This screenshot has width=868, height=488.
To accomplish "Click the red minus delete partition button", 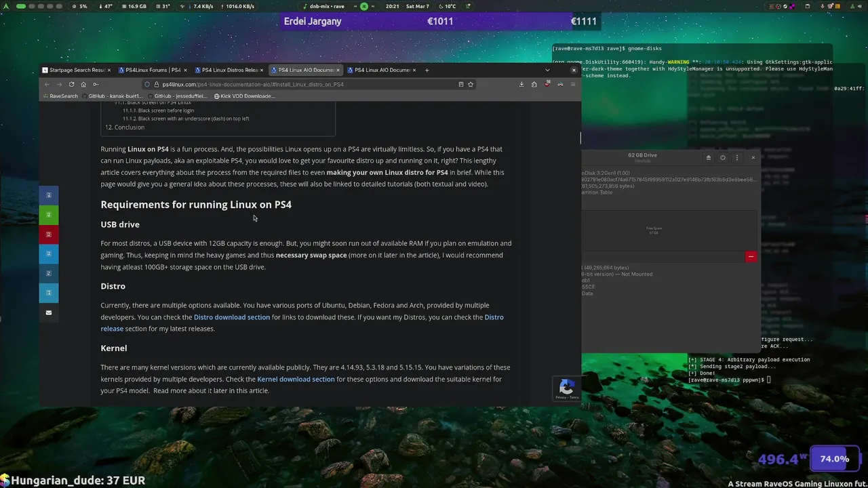I will pyautogui.click(x=751, y=256).
